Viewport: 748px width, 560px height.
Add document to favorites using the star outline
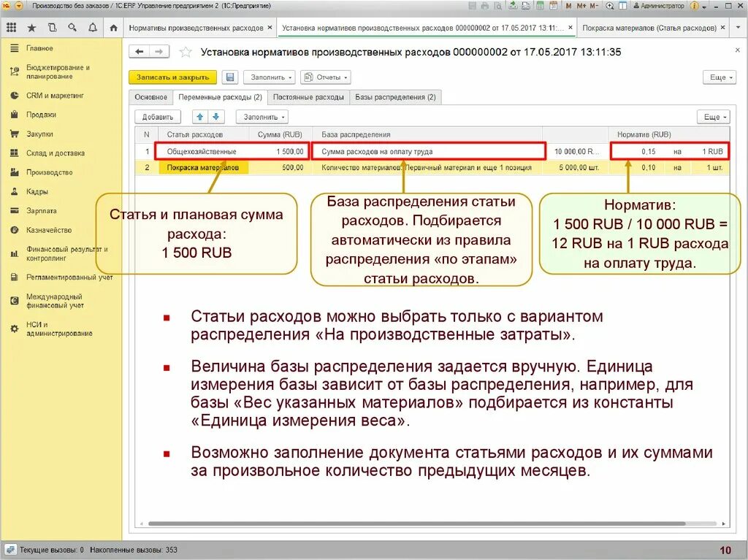click(x=186, y=52)
